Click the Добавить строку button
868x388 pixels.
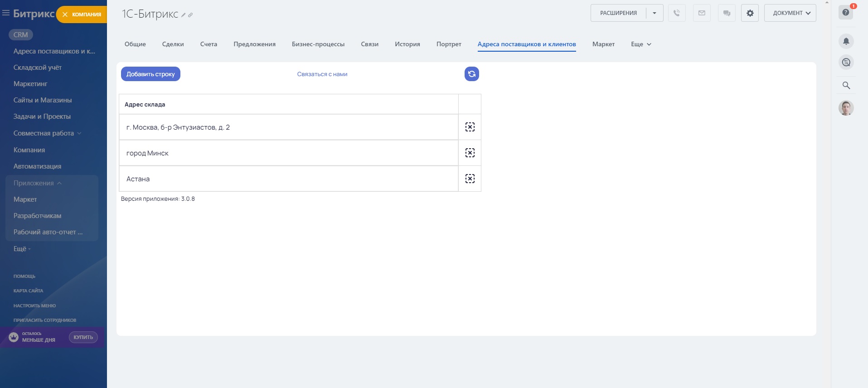[150, 74]
